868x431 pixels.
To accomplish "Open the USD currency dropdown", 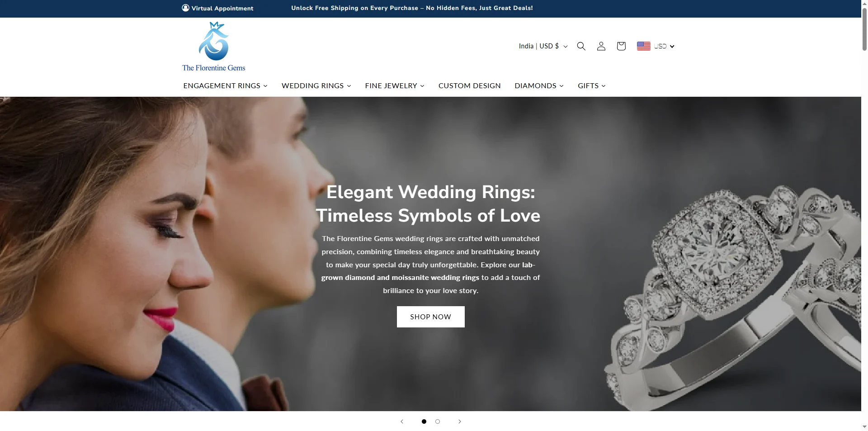I will tap(664, 46).
